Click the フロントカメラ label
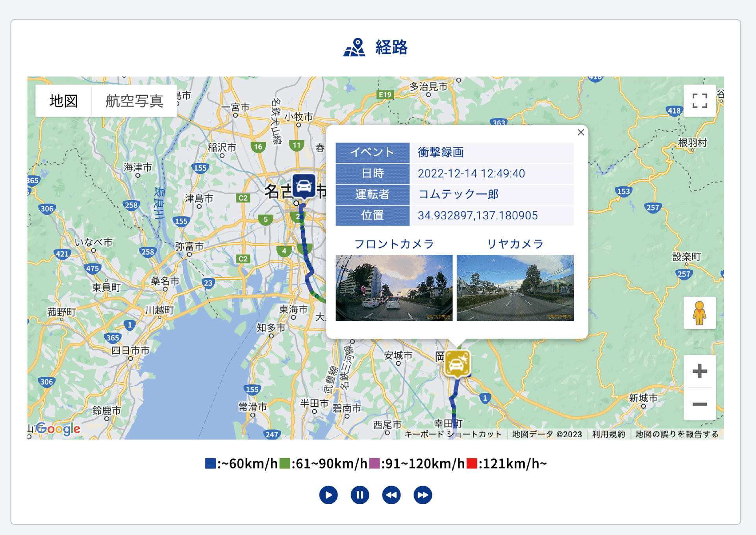756x535 pixels. (394, 244)
